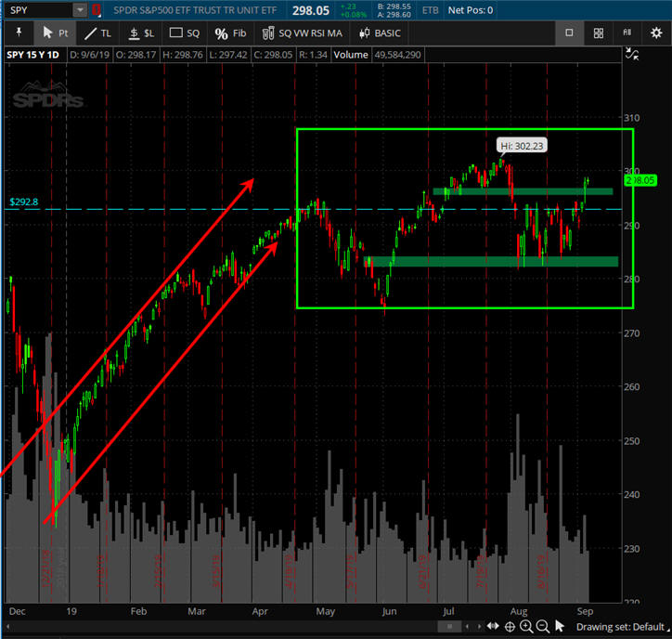Open the chart grid layout icon
The image size is (672, 639).
599,33
